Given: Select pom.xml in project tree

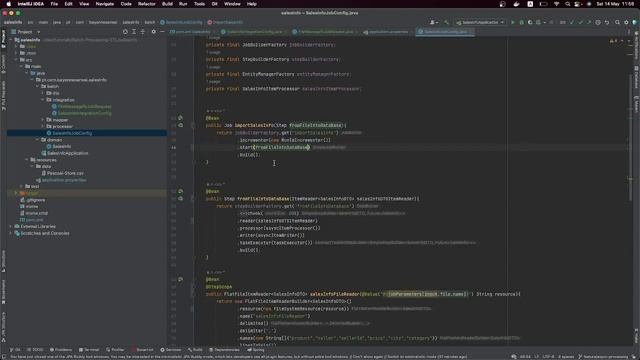Looking at the screenshot, I should coord(32,220).
